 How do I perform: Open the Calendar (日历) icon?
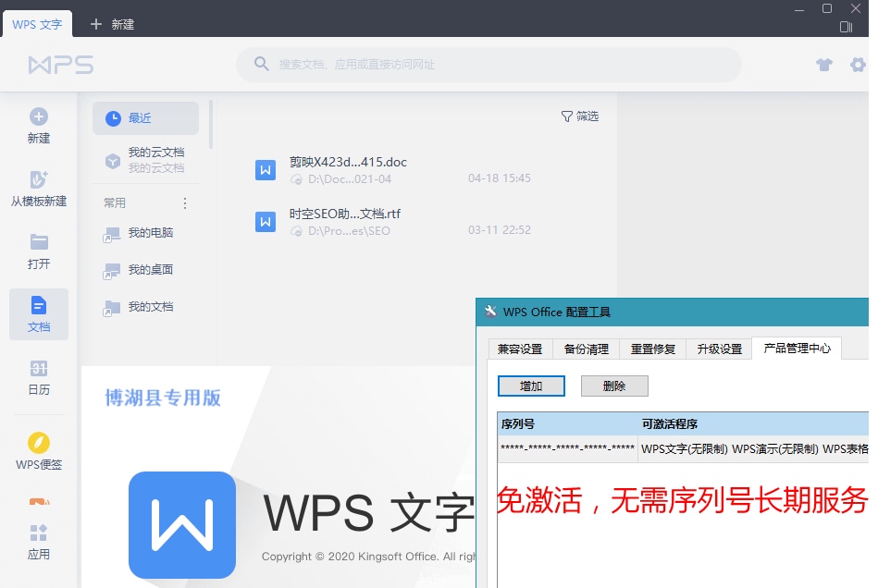click(x=39, y=368)
